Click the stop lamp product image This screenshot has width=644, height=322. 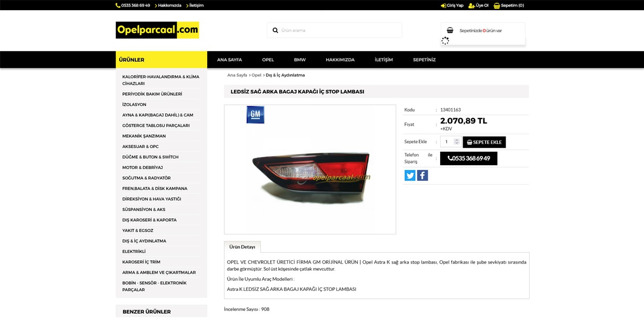coord(310,170)
